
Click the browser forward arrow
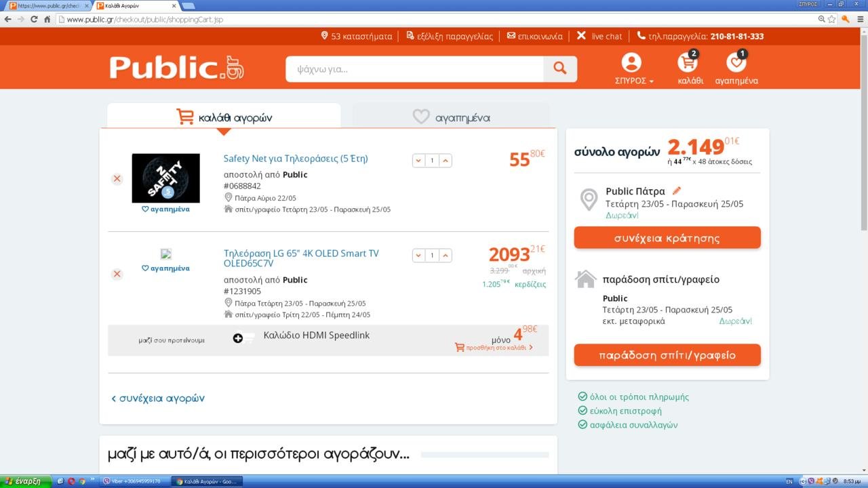pyautogui.click(x=21, y=19)
